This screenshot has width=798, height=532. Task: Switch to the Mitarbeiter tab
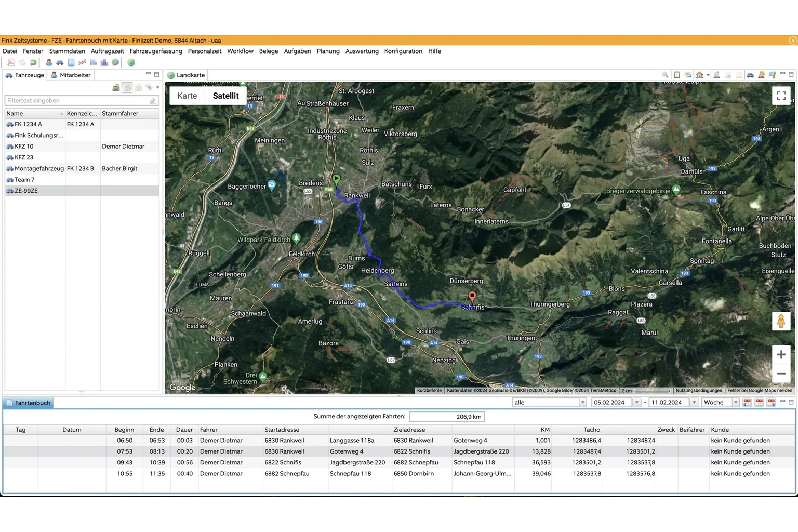[70, 75]
